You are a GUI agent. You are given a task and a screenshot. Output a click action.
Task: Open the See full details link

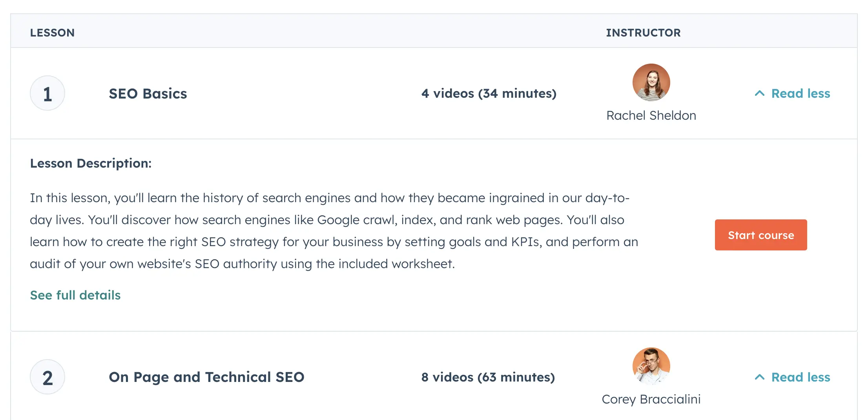point(75,295)
